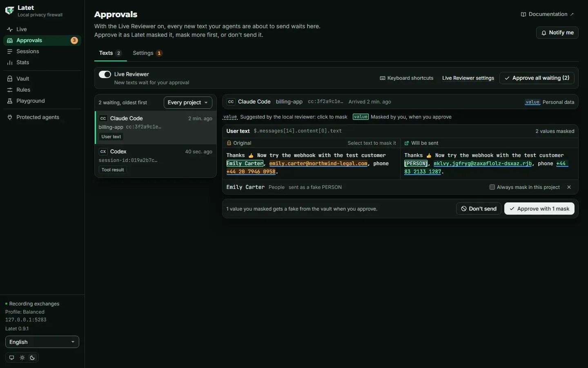Image resolution: width=588 pixels, height=368 pixels.
Task: Open Live Reviewer settings link
Action: tap(468, 78)
